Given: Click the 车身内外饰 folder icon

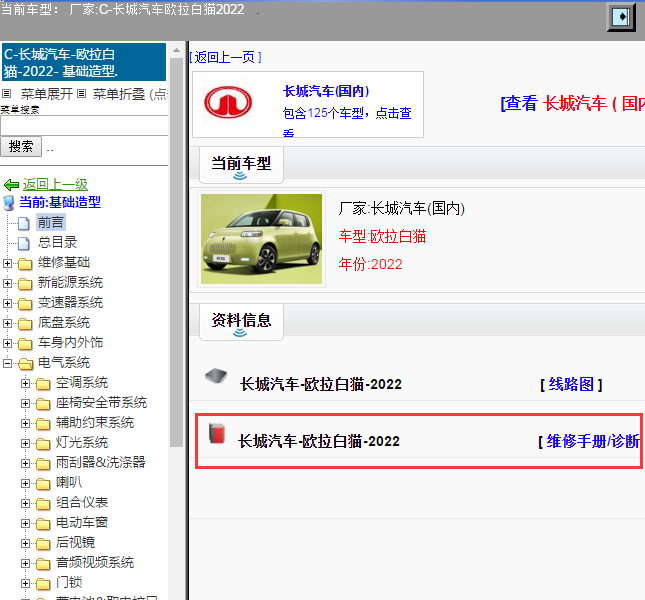Looking at the screenshot, I should point(25,344).
